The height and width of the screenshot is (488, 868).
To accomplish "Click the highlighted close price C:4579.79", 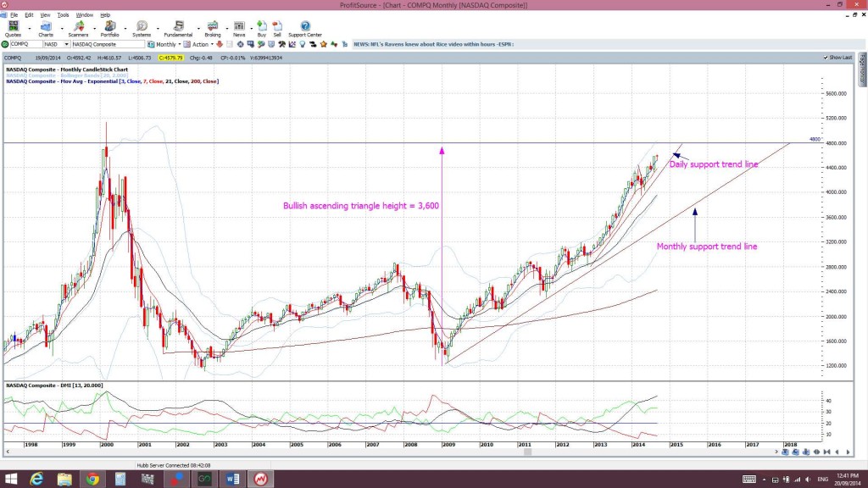I will tap(170, 58).
